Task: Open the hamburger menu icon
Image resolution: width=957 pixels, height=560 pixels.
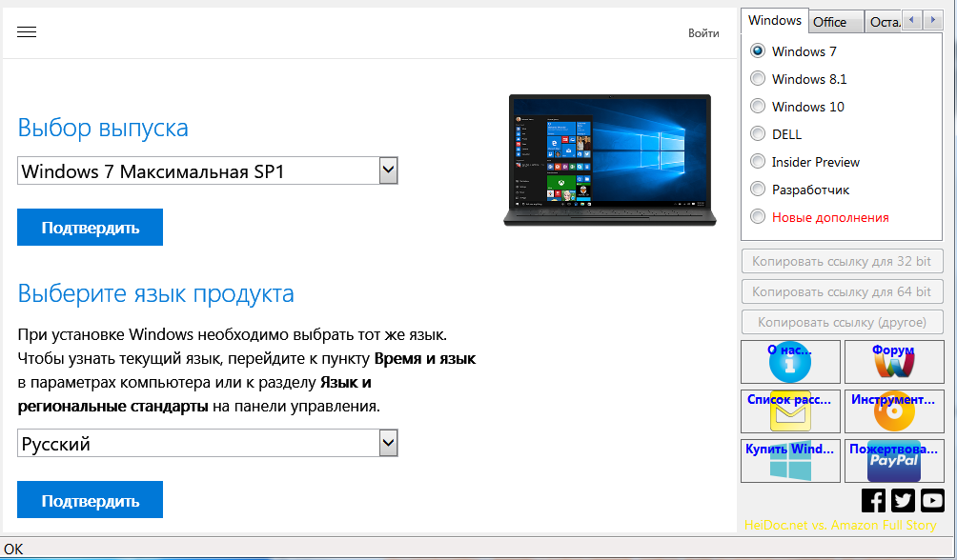Action: coord(27,32)
